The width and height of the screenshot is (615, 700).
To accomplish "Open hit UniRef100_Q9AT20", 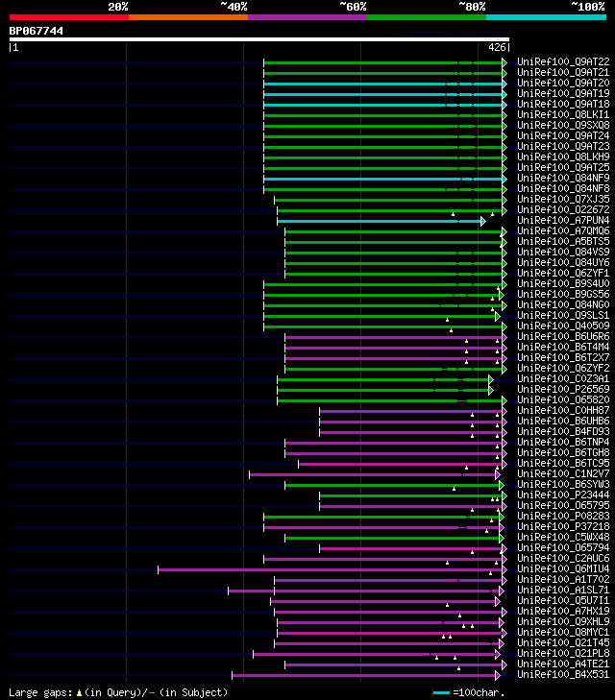I will (x=563, y=83).
